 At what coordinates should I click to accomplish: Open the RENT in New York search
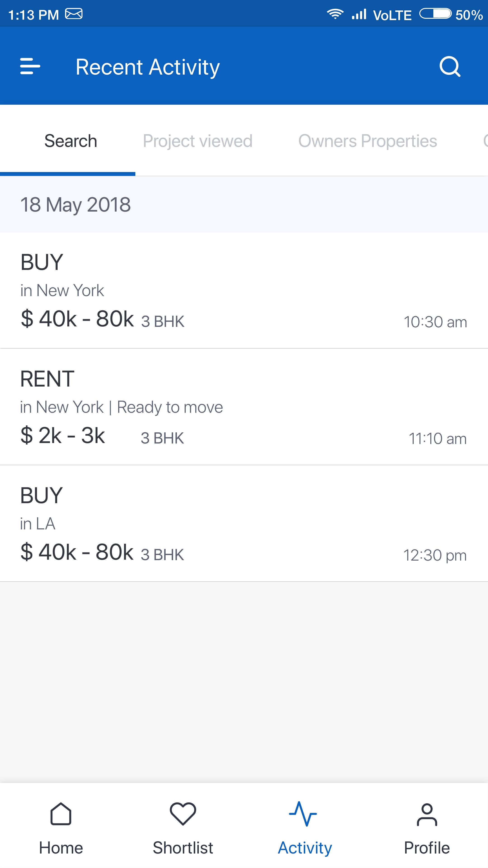pyautogui.click(x=244, y=407)
